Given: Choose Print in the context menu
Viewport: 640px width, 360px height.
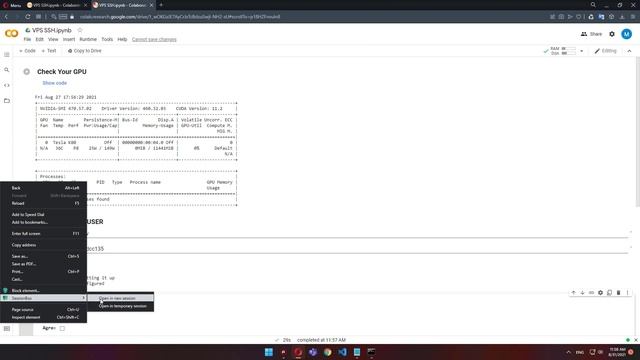Looking at the screenshot, I should (44, 271).
